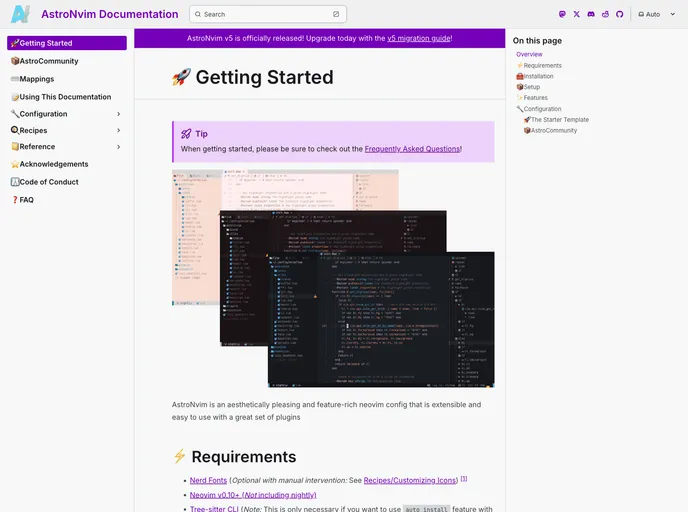Jump to Overview in On this page
The height and width of the screenshot is (512, 688).
pyautogui.click(x=529, y=54)
